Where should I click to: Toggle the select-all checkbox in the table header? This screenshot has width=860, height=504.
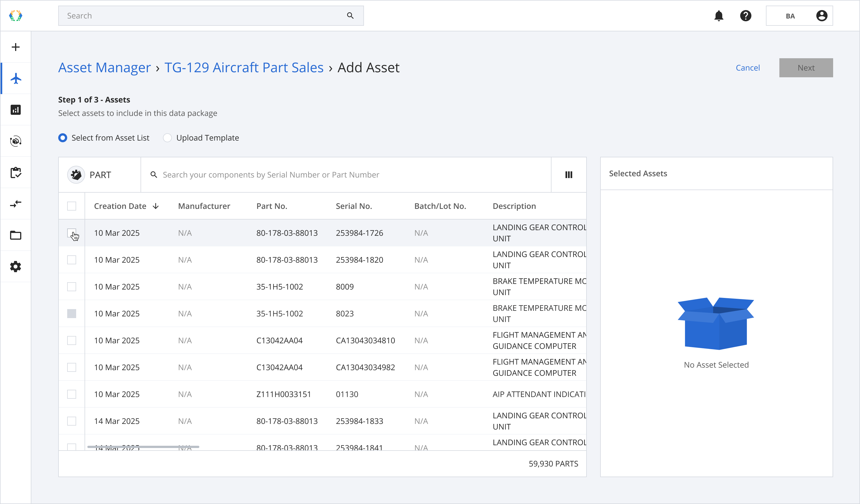pos(72,206)
